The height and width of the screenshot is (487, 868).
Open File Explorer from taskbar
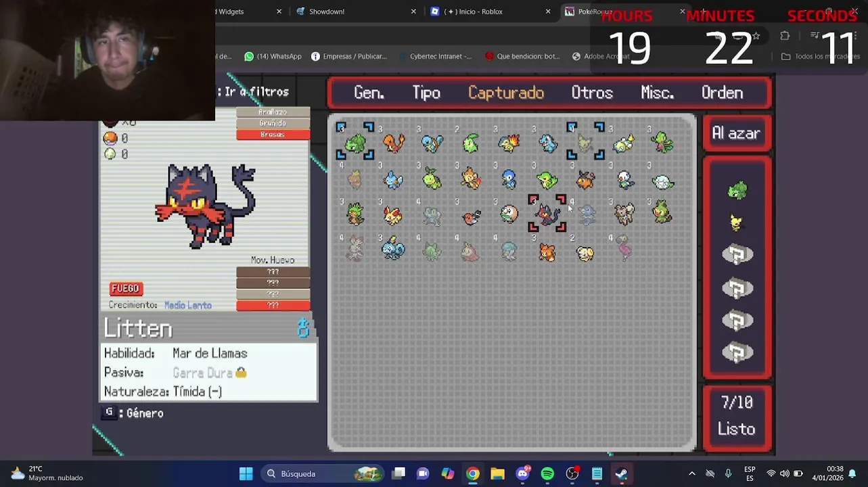tap(497, 473)
